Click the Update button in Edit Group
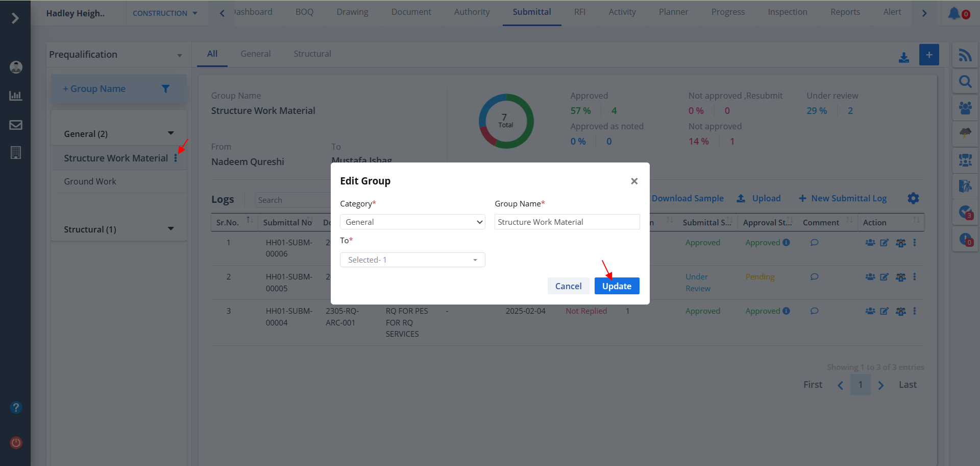 (617, 286)
